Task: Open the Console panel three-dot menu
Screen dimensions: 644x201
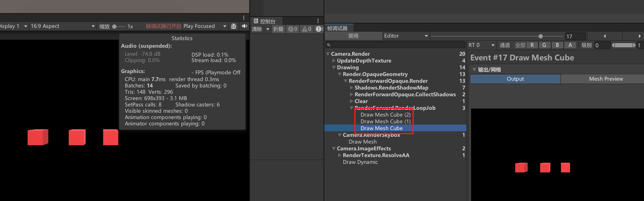Action: 318,21
